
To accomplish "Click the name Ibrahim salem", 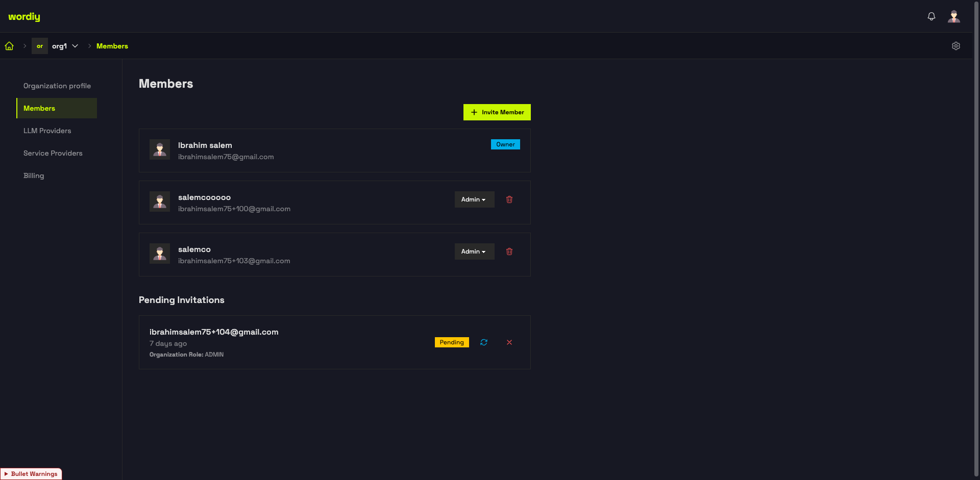I will [205, 145].
